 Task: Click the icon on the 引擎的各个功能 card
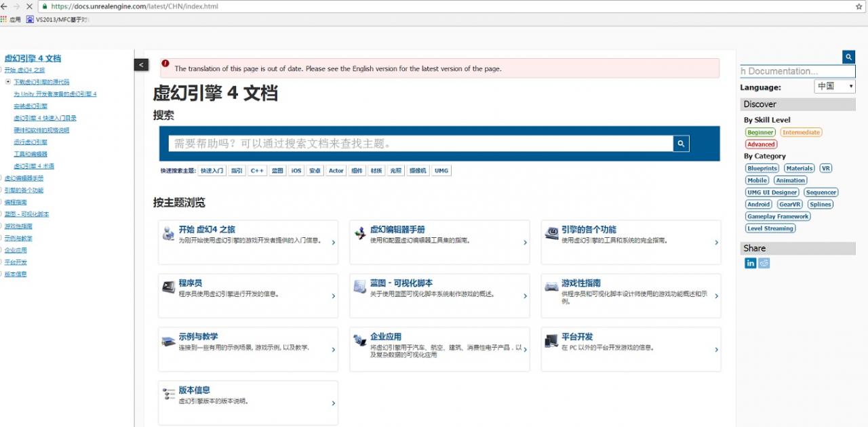pyautogui.click(x=552, y=233)
